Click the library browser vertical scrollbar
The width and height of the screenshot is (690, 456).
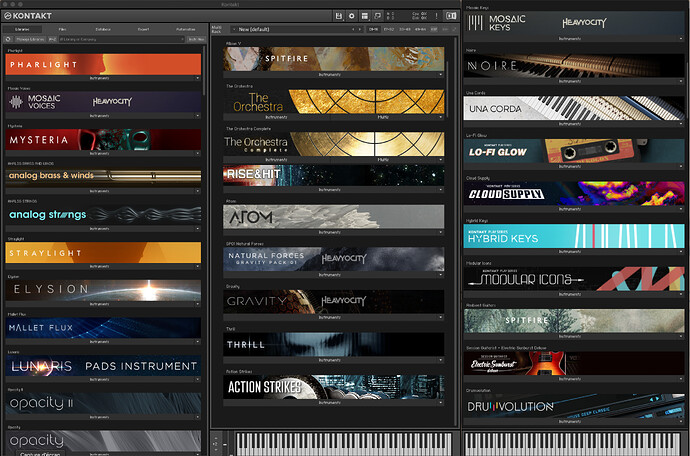(204, 70)
